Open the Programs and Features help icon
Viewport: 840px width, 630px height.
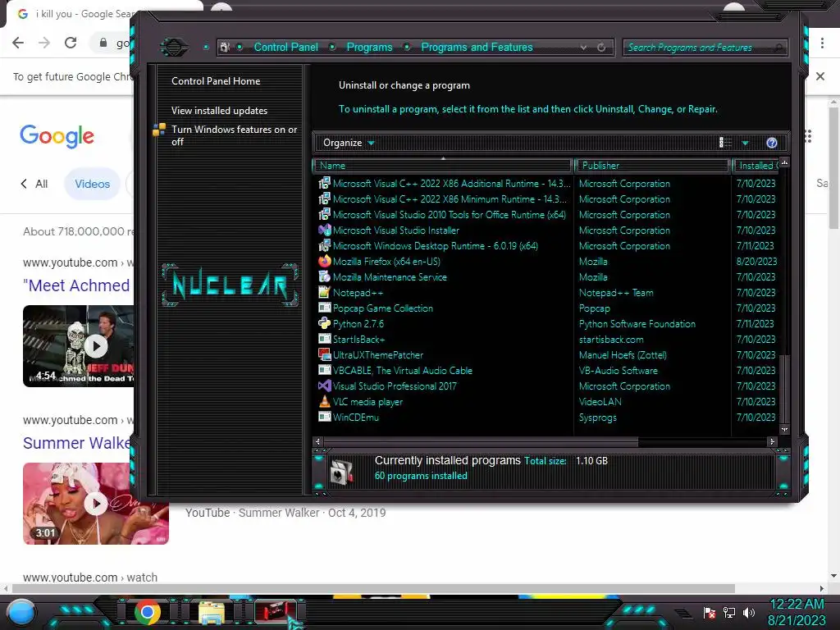771,143
